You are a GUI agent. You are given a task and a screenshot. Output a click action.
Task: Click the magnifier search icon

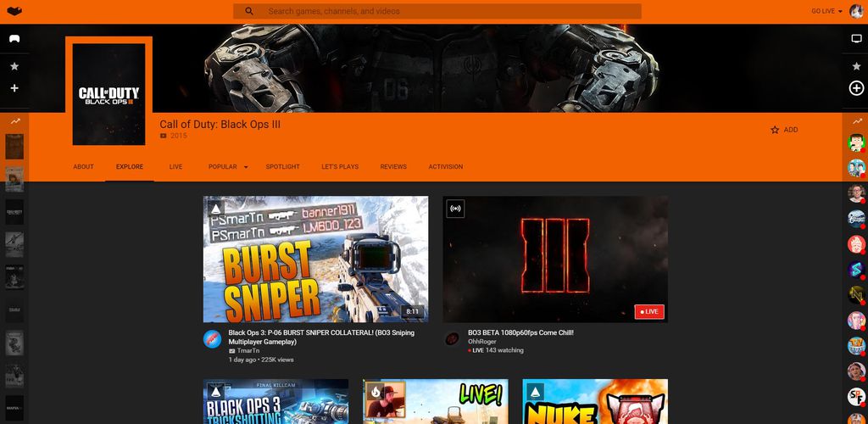(249, 11)
